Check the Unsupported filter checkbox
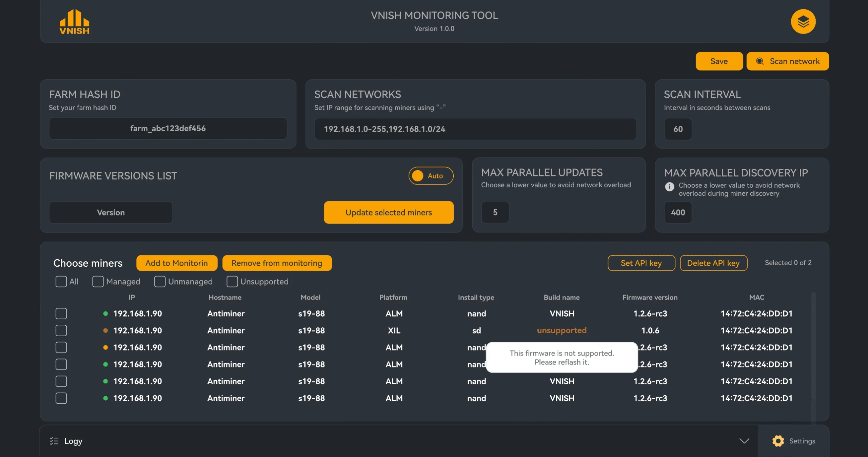The width and height of the screenshot is (868, 457). coord(232,281)
